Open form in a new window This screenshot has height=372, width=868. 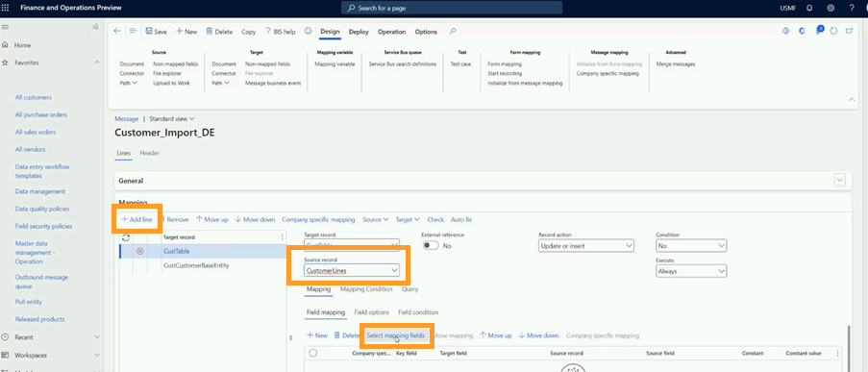[849, 31]
